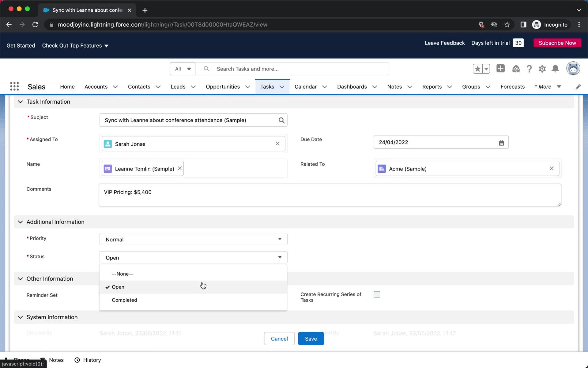Collapse the Task Information section
Screen dimensions: 588x368
click(20, 102)
